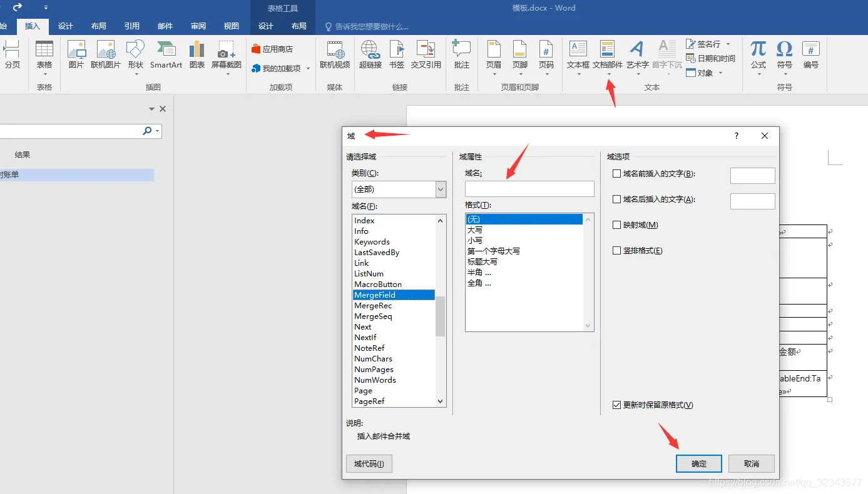Switch to the 插入 ribbon tab
The image size is (868, 494).
pos(33,26)
